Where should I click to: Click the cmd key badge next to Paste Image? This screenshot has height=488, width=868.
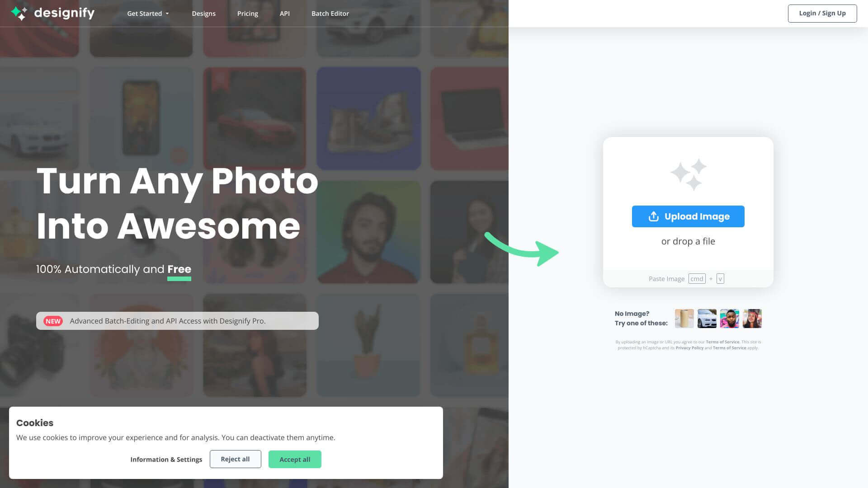click(x=697, y=278)
